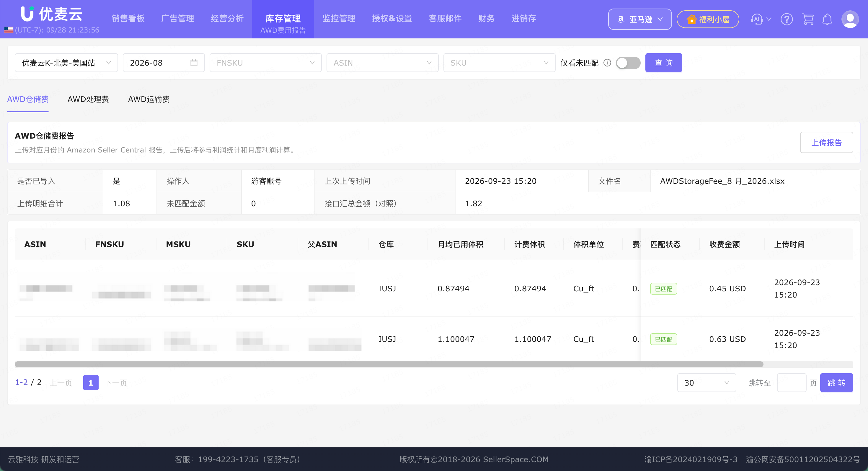Screen dimensions: 868x471
Task: Go to the 上一页 page link
Action: point(61,383)
